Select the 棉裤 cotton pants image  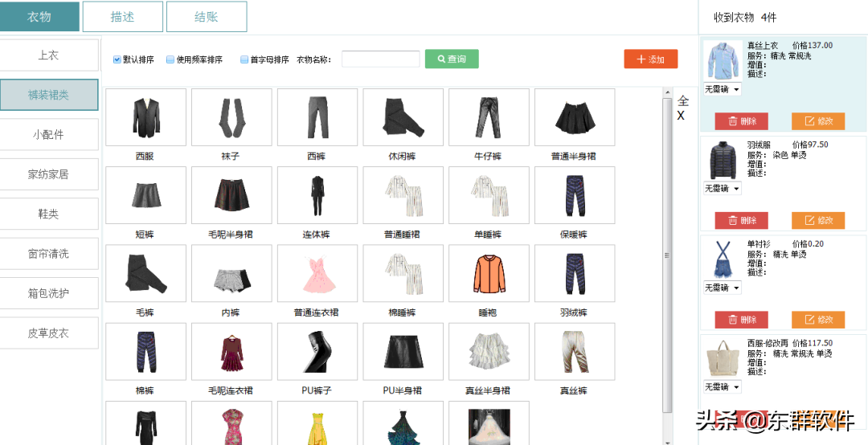pyautogui.click(x=145, y=352)
